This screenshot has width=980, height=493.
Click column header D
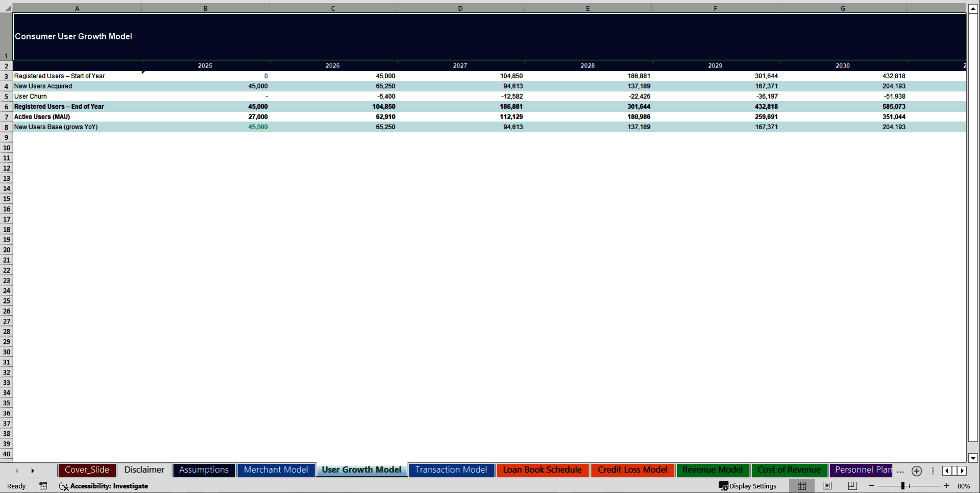pyautogui.click(x=460, y=8)
